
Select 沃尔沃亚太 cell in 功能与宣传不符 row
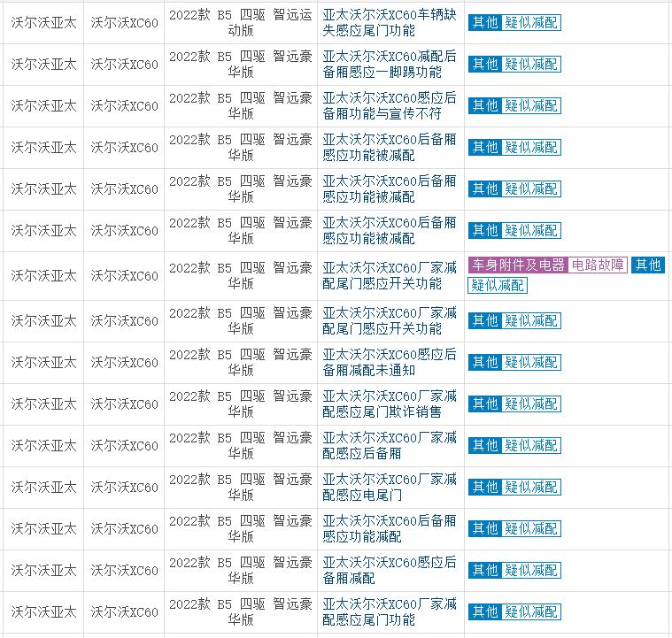pyautogui.click(x=43, y=106)
